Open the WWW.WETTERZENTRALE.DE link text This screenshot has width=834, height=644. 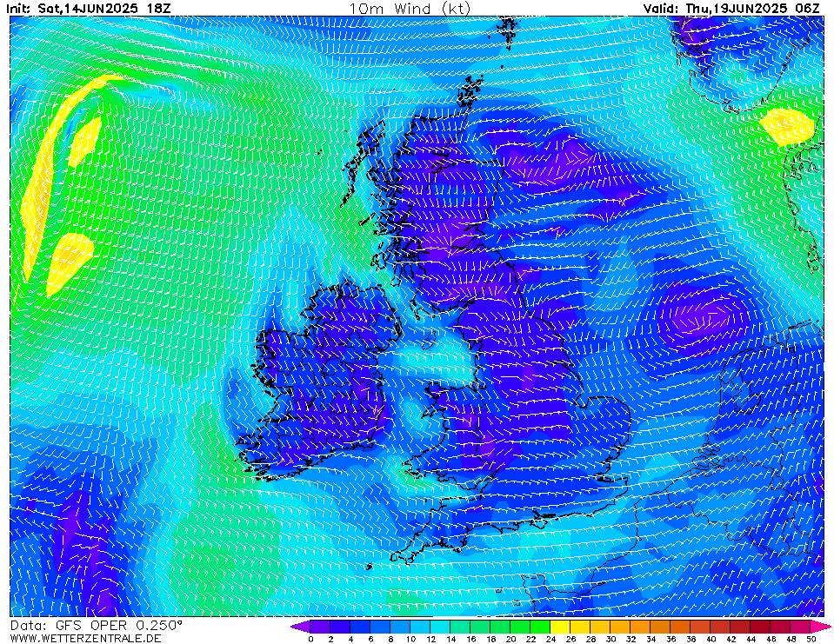tap(85, 638)
